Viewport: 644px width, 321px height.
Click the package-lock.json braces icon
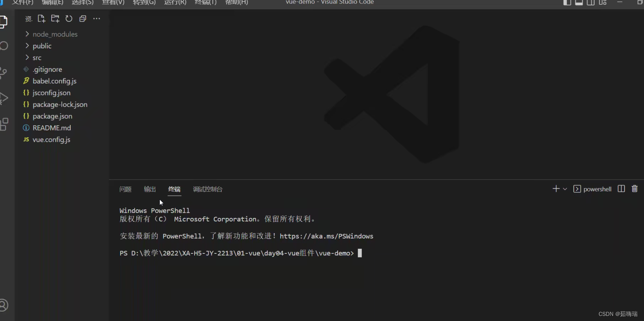26,104
